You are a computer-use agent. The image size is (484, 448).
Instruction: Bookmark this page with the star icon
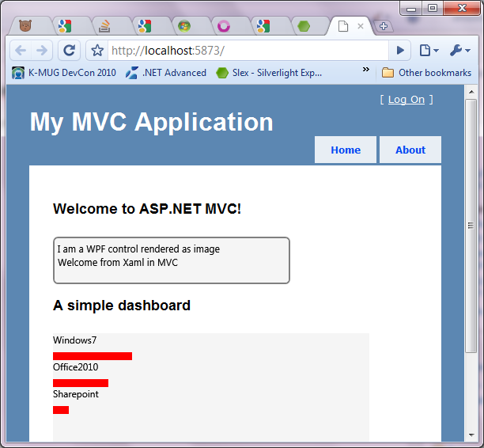tap(97, 51)
